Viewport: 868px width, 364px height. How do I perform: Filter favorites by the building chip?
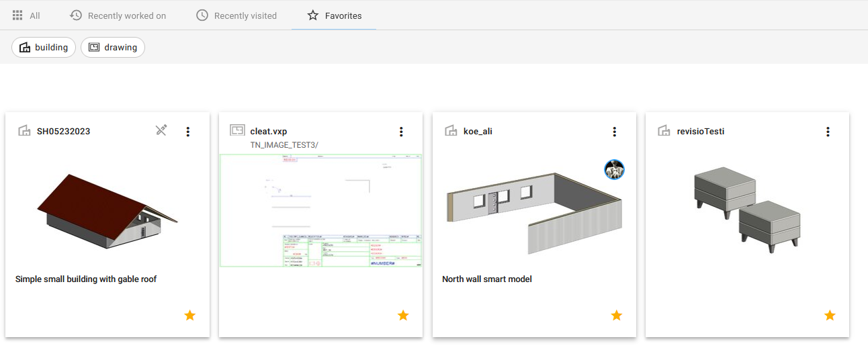pos(44,48)
